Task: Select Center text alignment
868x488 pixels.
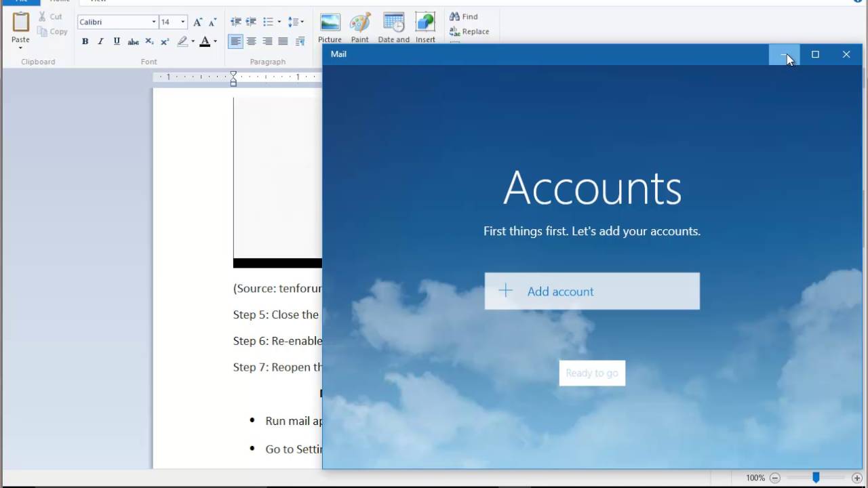Action: tap(251, 41)
